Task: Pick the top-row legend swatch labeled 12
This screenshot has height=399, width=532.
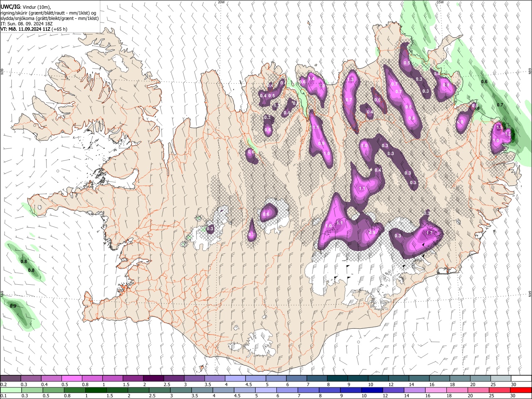Action: (399, 379)
